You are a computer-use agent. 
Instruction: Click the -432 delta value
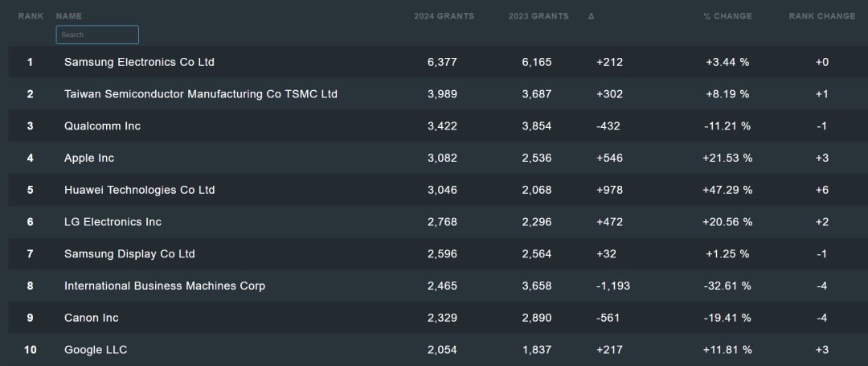608,126
